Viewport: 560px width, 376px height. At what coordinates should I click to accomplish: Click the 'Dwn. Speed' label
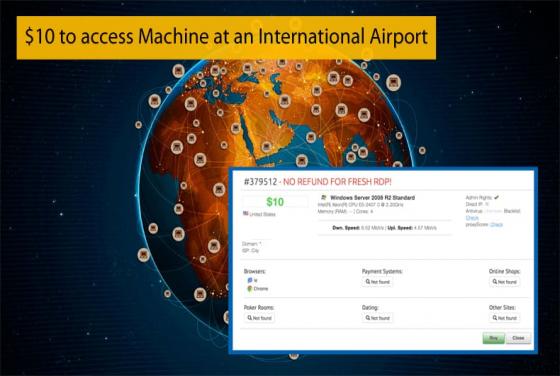click(346, 227)
